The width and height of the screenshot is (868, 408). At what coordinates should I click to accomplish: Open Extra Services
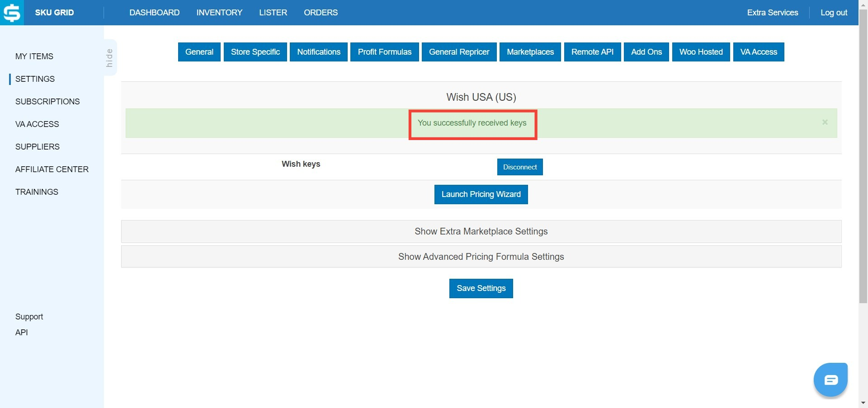click(x=773, y=13)
